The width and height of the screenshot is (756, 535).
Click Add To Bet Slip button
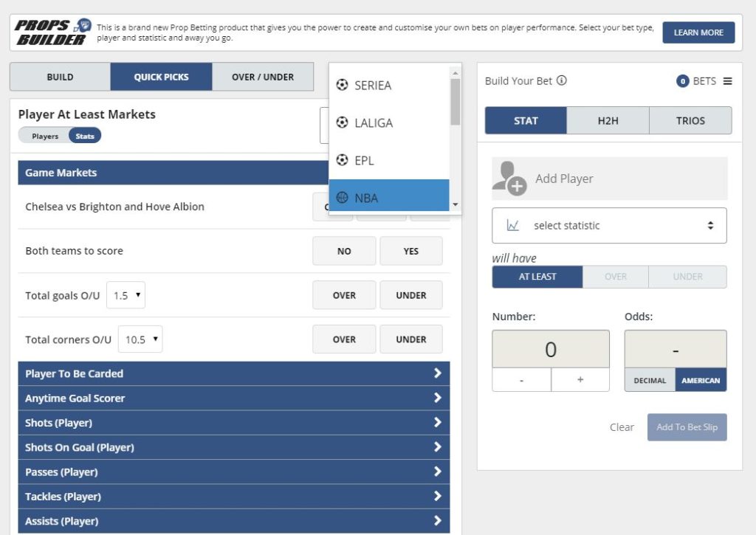point(687,427)
